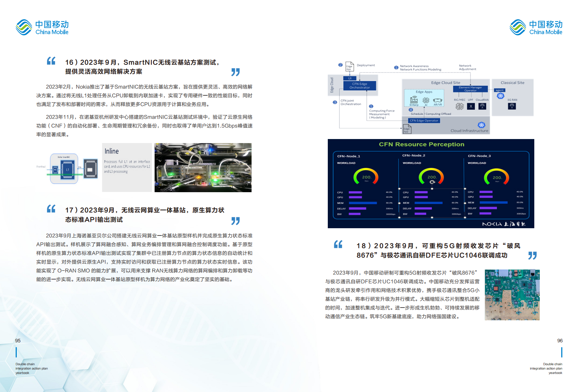Click the Element Manager Operator box
Image resolution: width=578 pixels, height=392 pixels.
(470, 89)
